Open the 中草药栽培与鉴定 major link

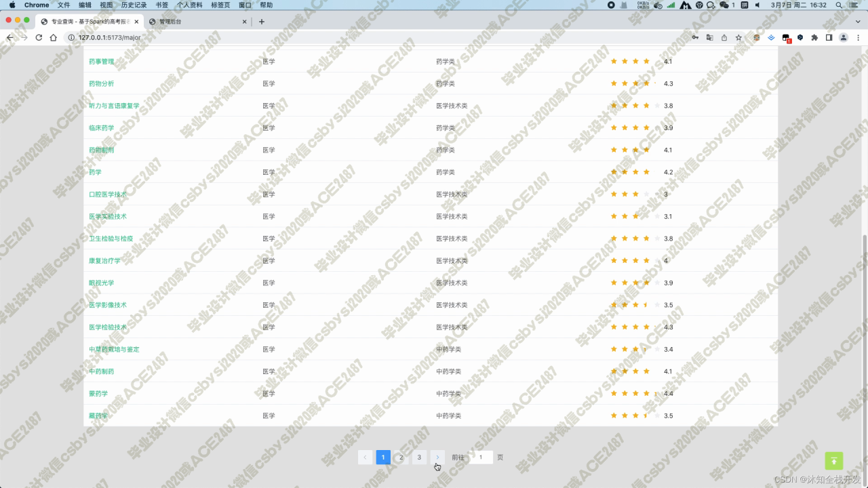click(114, 349)
